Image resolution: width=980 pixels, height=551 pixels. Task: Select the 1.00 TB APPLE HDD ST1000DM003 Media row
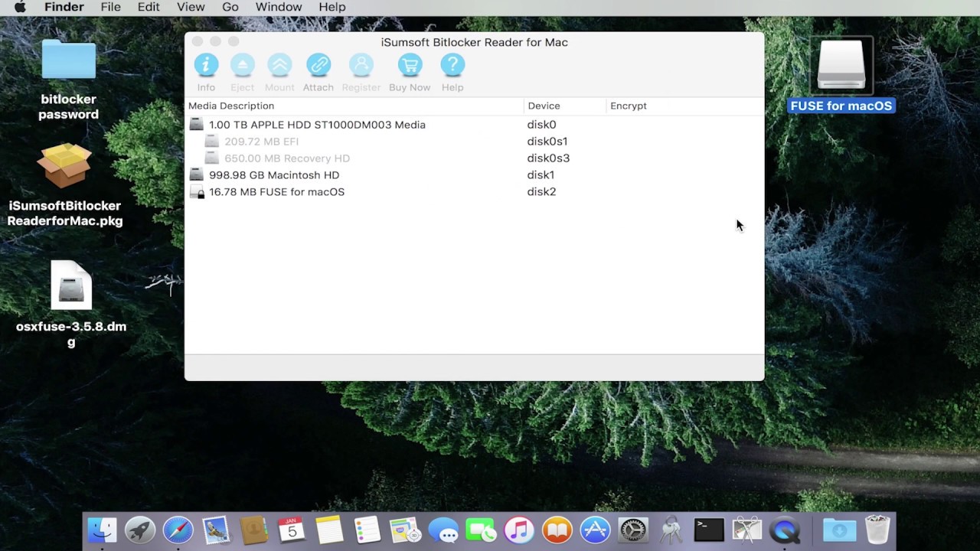point(474,125)
